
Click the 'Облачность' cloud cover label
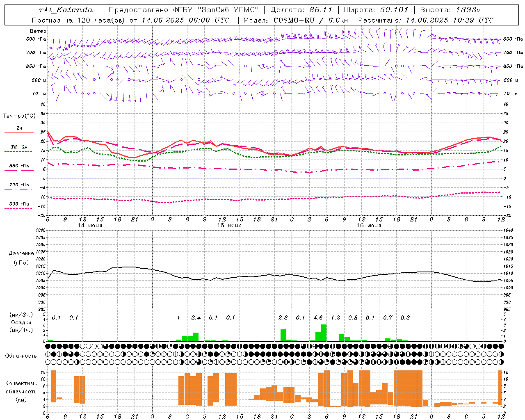tap(21, 356)
